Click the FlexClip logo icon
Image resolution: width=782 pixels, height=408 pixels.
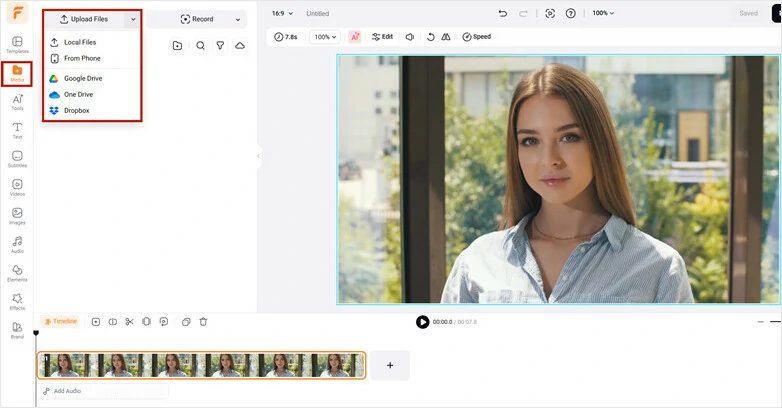pos(17,13)
